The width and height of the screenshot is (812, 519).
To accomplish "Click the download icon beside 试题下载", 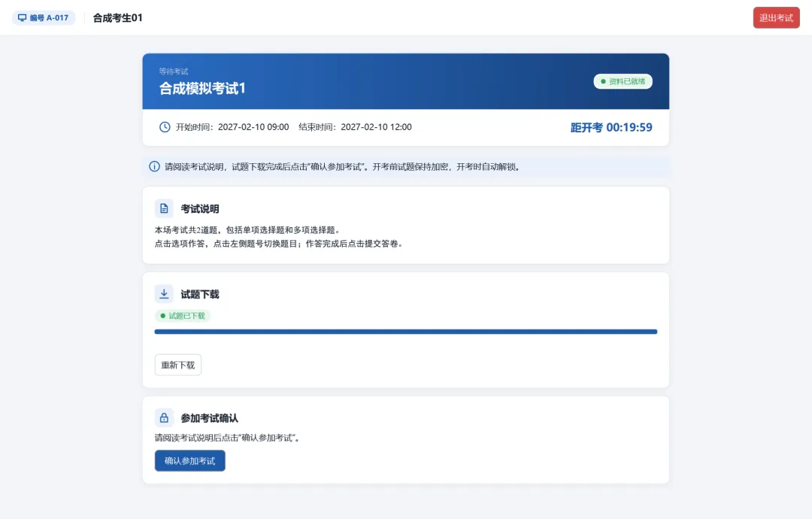I will pyautogui.click(x=164, y=293).
